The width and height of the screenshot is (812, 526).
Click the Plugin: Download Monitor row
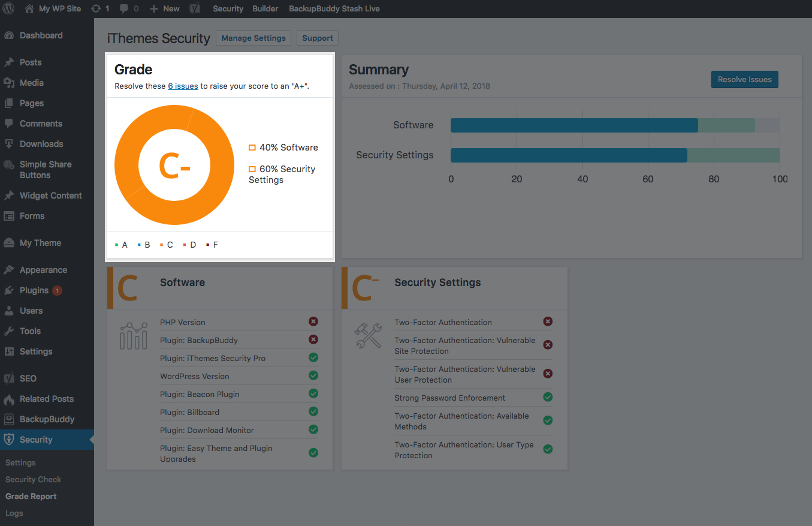[239, 430]
